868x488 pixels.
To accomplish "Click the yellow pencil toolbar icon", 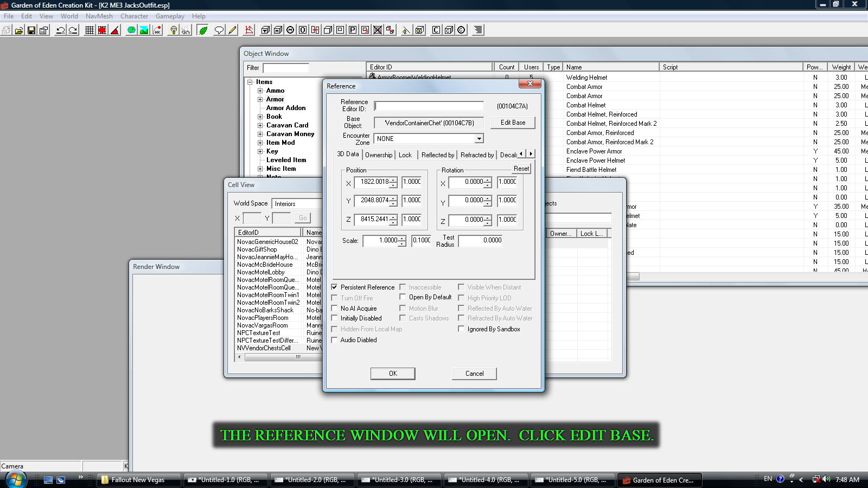I will tap(232, 30).
